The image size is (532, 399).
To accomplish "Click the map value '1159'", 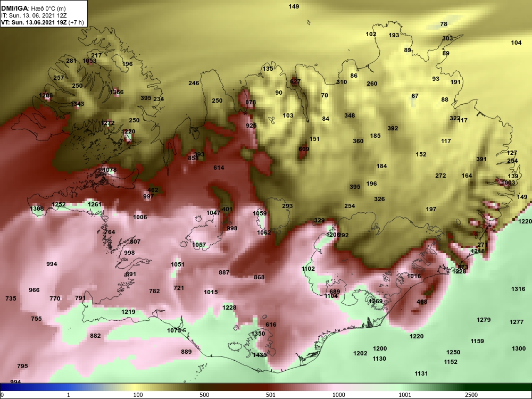I will (x=477, y=342).
